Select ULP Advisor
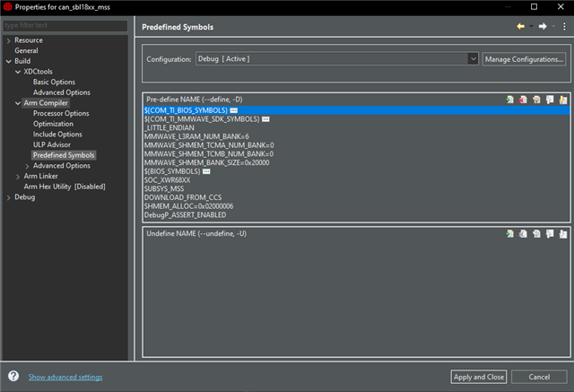The width and height of the screenshot is (574, 392). click(52, 145)
